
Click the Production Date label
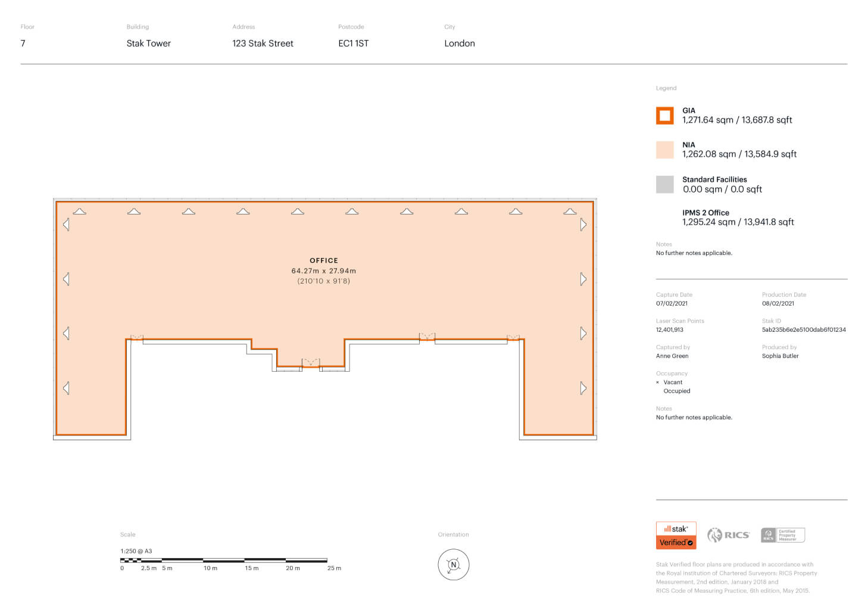(784, 295)
